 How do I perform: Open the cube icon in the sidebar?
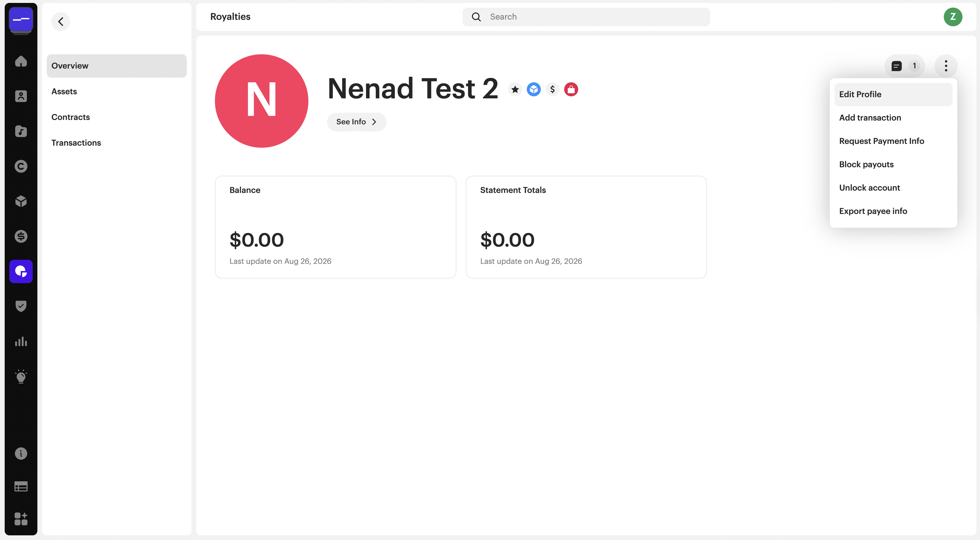pos(21,201)
